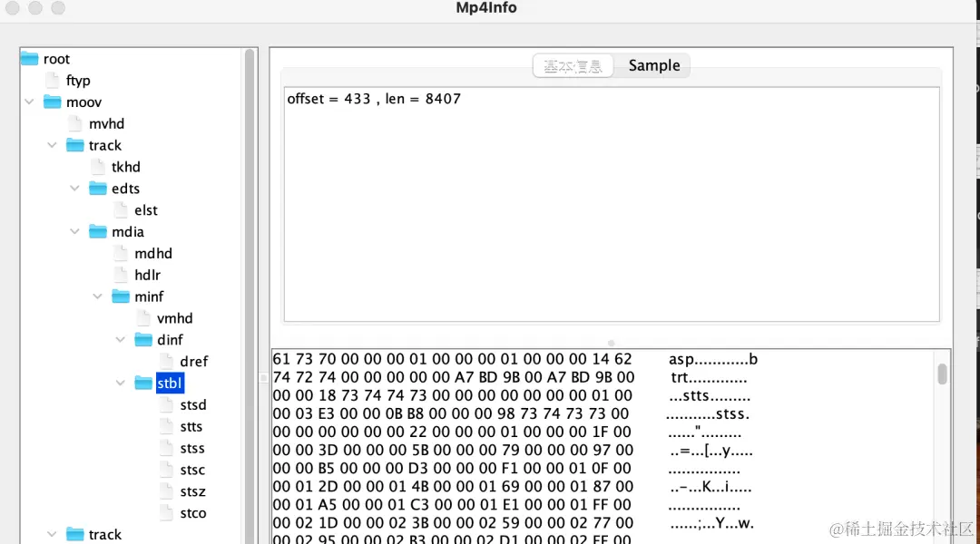This screenshot has width=980, height=544.
Task: Click the elst file icon
Action: [x=121, y=209]
